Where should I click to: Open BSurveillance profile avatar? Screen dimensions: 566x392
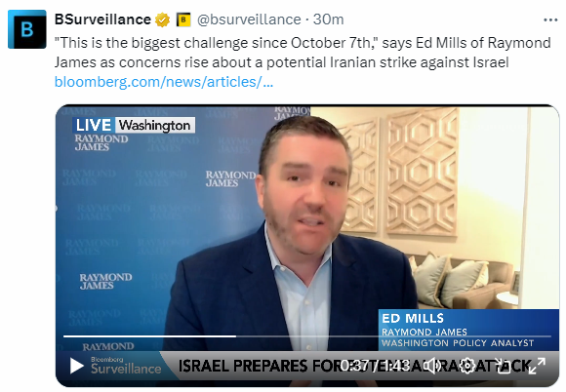click(x=27, y=29)
